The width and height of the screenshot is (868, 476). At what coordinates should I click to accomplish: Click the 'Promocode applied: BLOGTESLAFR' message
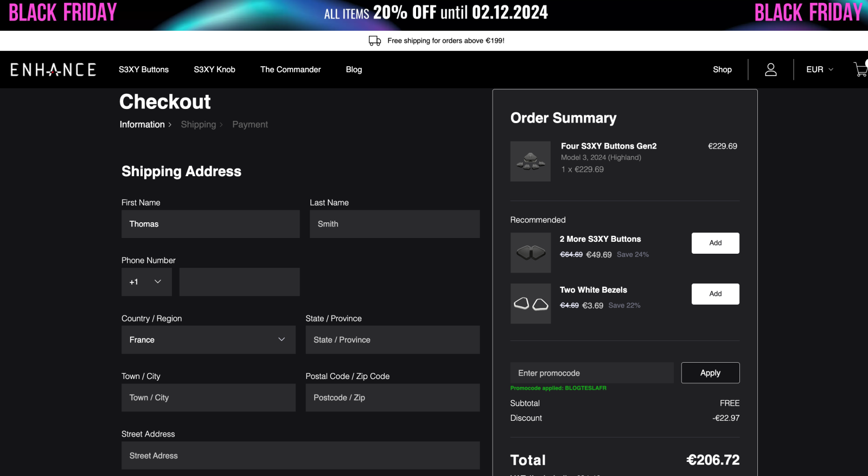[x=558, y=388]
